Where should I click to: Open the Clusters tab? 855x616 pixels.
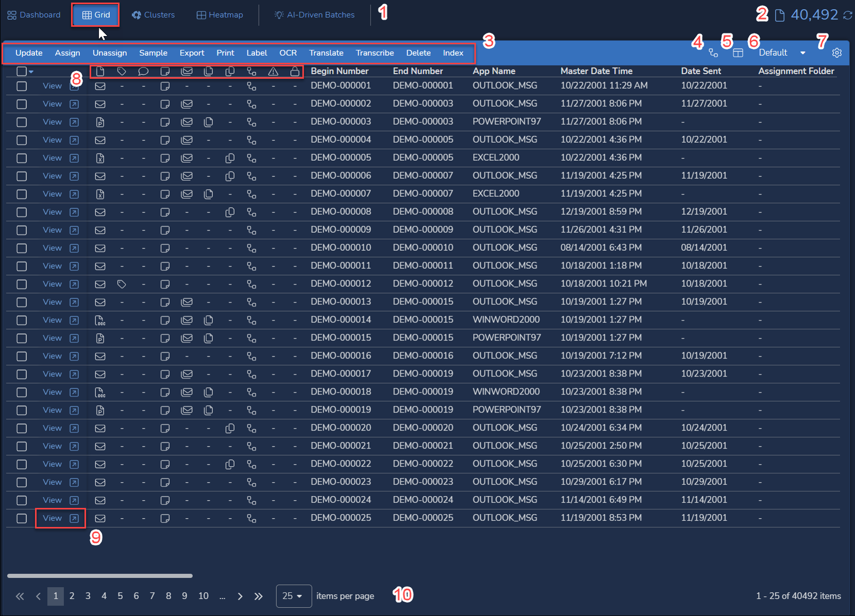click(153, 15)
